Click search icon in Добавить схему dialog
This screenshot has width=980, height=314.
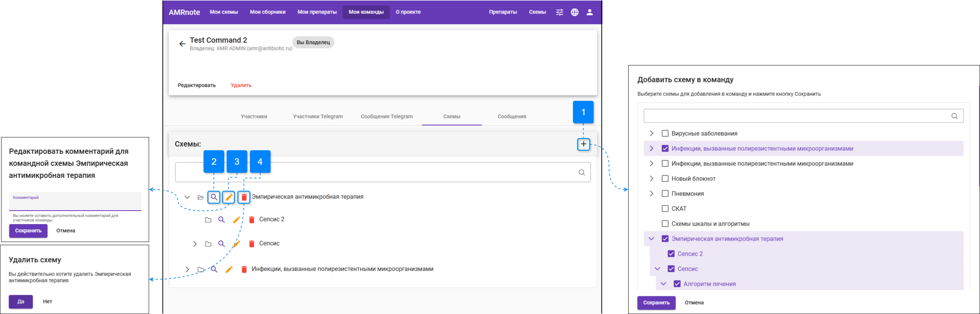[x=954, y=116]
